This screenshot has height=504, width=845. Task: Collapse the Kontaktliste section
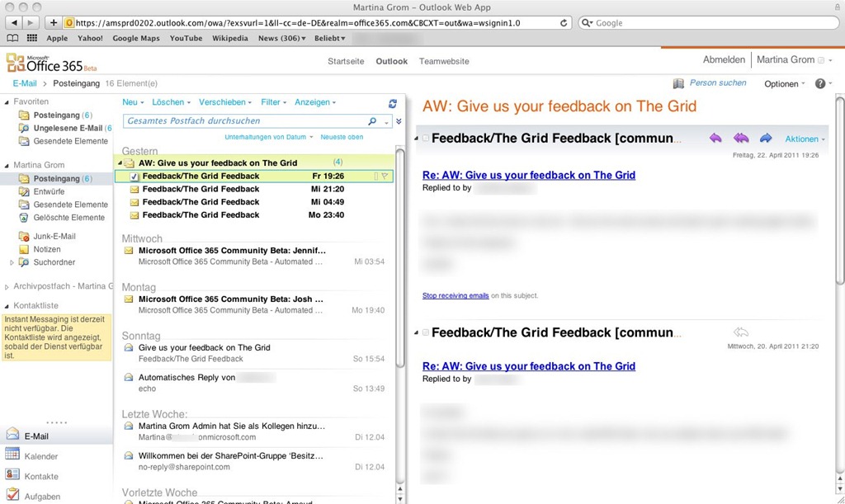[7, 306]
